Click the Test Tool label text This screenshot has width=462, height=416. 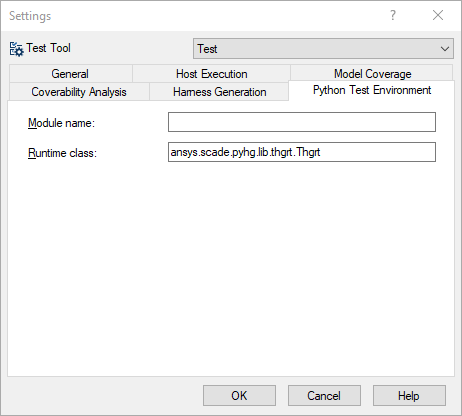pos(49,48)
